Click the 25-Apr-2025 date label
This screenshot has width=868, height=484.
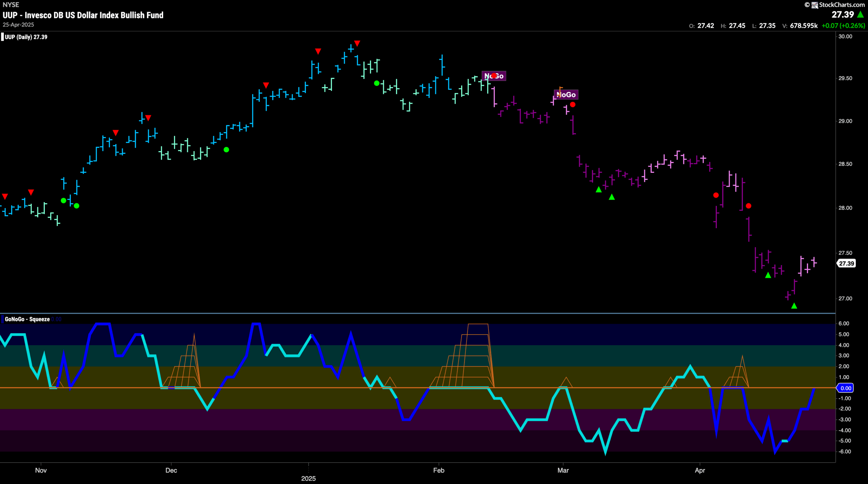(x=18, y=25)
